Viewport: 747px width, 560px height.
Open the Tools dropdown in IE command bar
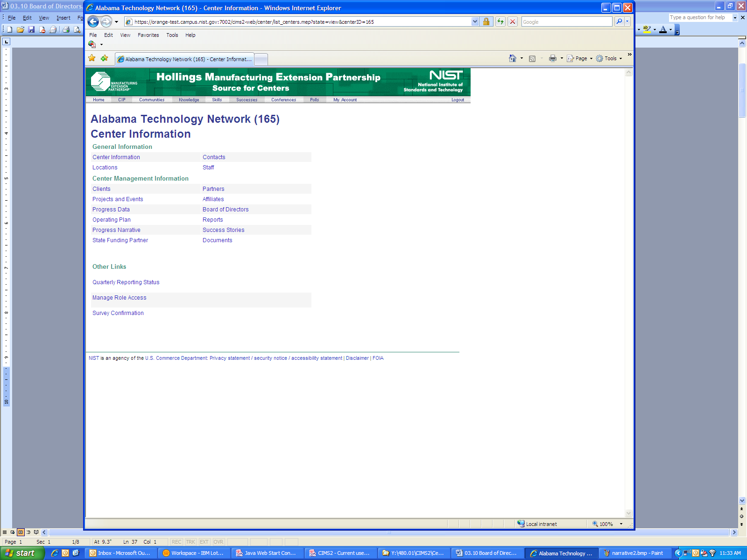point(609,58)
